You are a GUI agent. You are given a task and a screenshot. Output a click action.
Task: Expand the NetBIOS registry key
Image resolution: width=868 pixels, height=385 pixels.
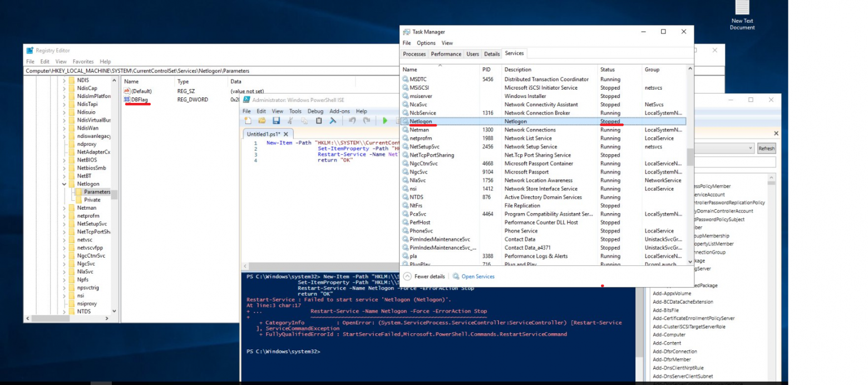click(65, 160)
